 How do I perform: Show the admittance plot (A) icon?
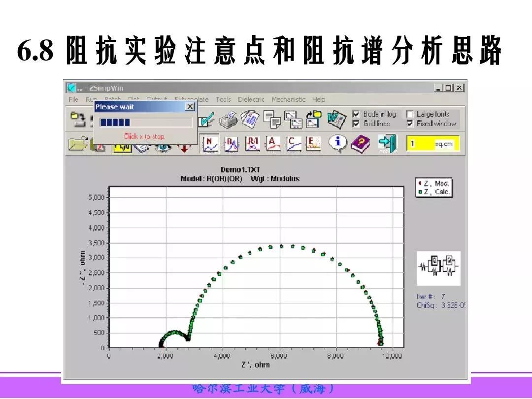(x=273, y=143)
